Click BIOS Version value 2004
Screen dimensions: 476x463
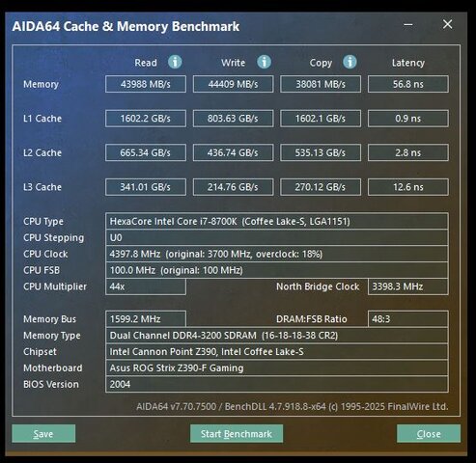pos(277,384)
